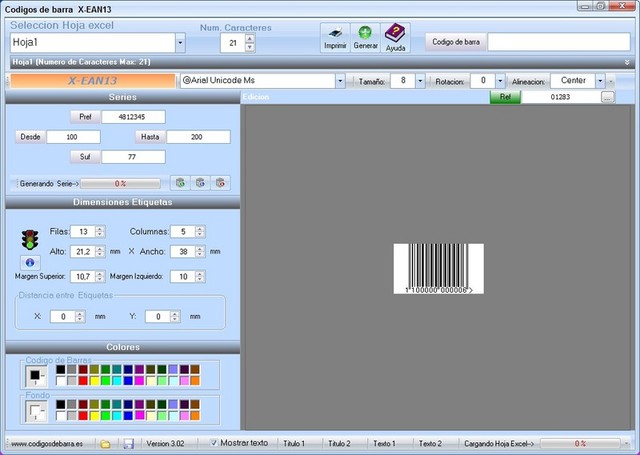Viewport: 640px width, 455px height.
Task: Click current barcode color indicator box
Action: coord(36,376)
